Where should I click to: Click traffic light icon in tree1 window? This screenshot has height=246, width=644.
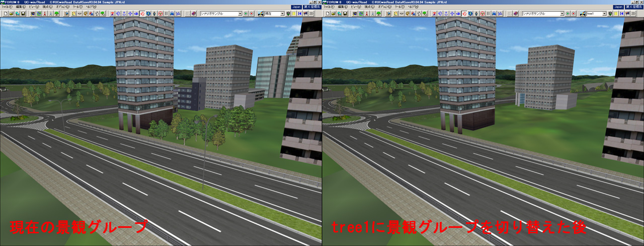tap(610, 14)
